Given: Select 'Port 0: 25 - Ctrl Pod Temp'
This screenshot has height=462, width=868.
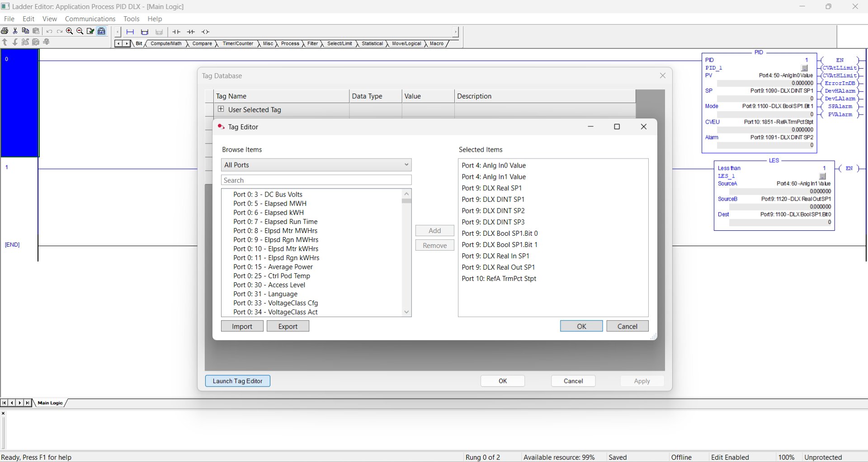Looking at the screenshot, I should tap(272, 275).
